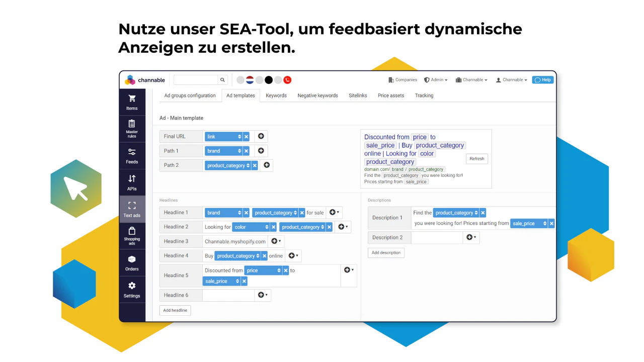Remove price field from Headline 5
The width and height of the screenshot is (644, 362).
click(286, 270)
